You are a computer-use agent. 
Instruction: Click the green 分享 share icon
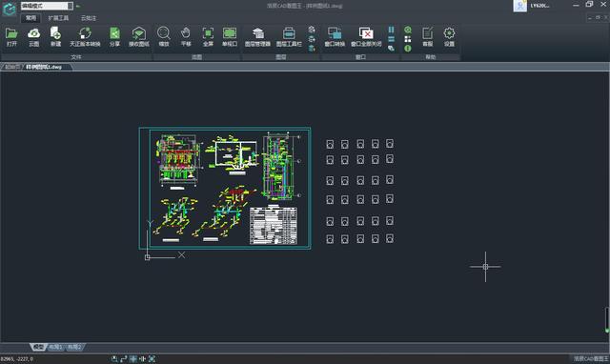[x=114, y=37]
